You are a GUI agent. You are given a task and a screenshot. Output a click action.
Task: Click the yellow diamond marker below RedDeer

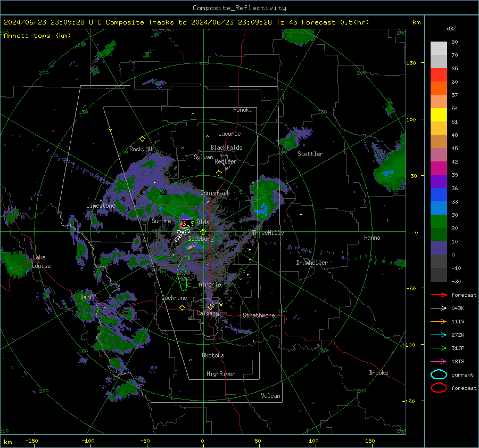pos(219,173)
